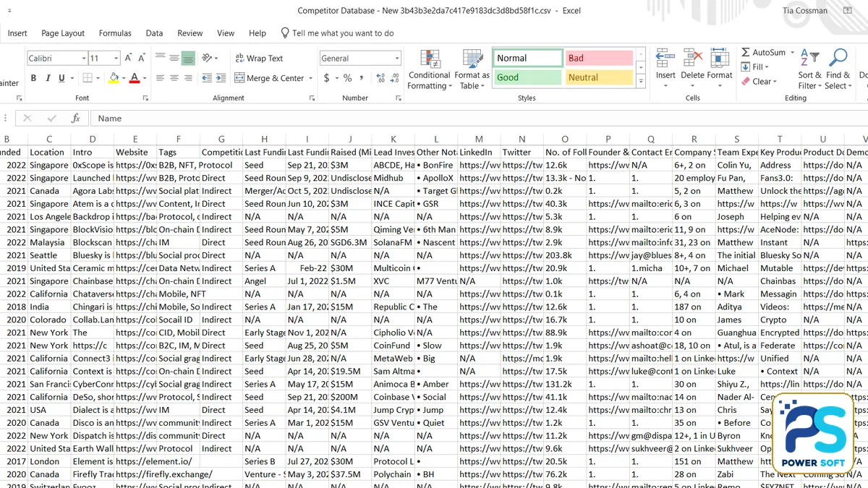Image resolution: width=868 pixels, height=488 pixels.
Task: Open Find & Select
Action: point(838,69)
